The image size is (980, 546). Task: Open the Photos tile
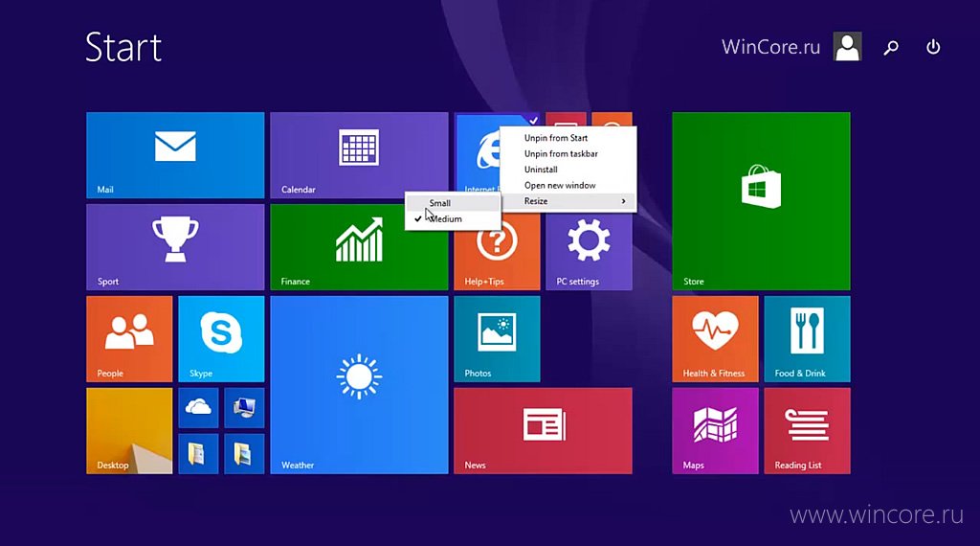(x=497, y=339)
